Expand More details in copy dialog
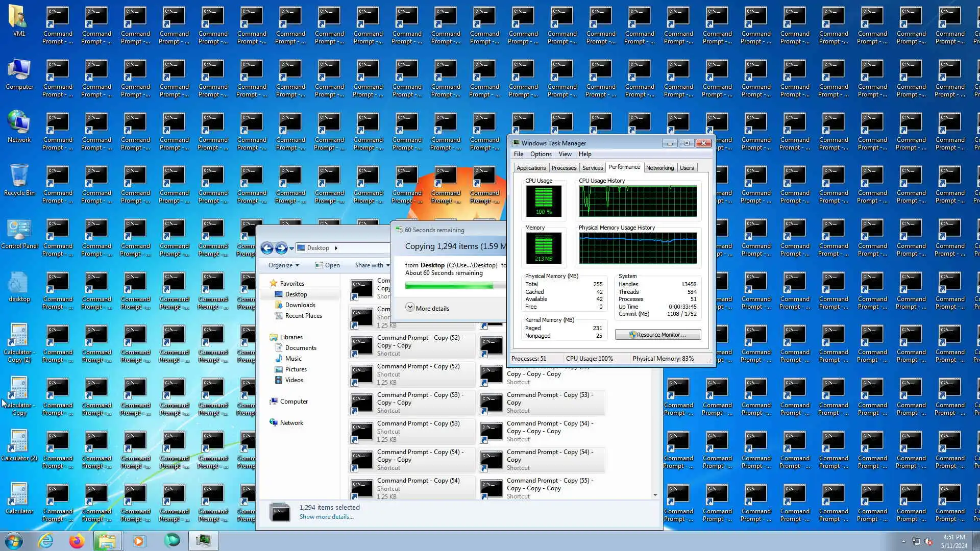Viewport: 980px width, 551px height. (x=410, y=308)
